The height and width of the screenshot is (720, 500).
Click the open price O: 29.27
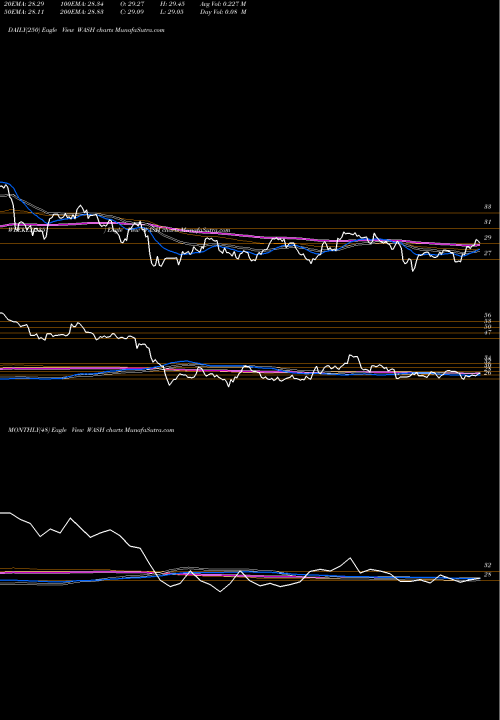(x=134, y=4)
